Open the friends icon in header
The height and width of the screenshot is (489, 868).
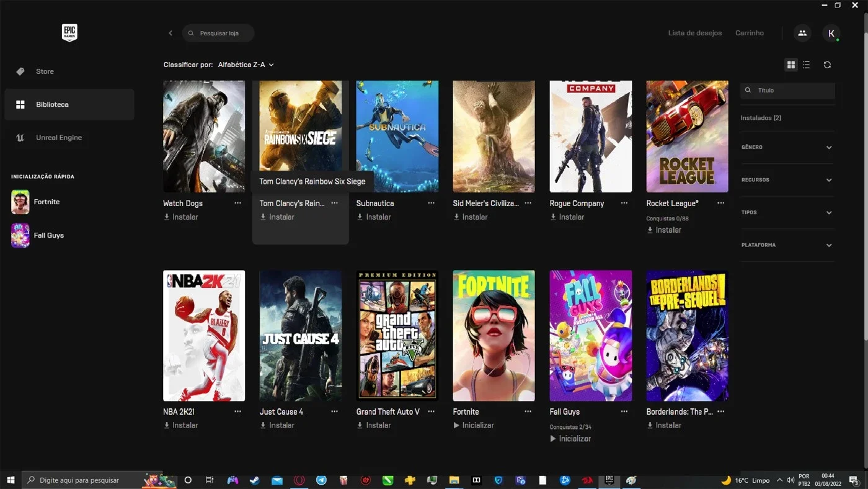click(802, 33)
